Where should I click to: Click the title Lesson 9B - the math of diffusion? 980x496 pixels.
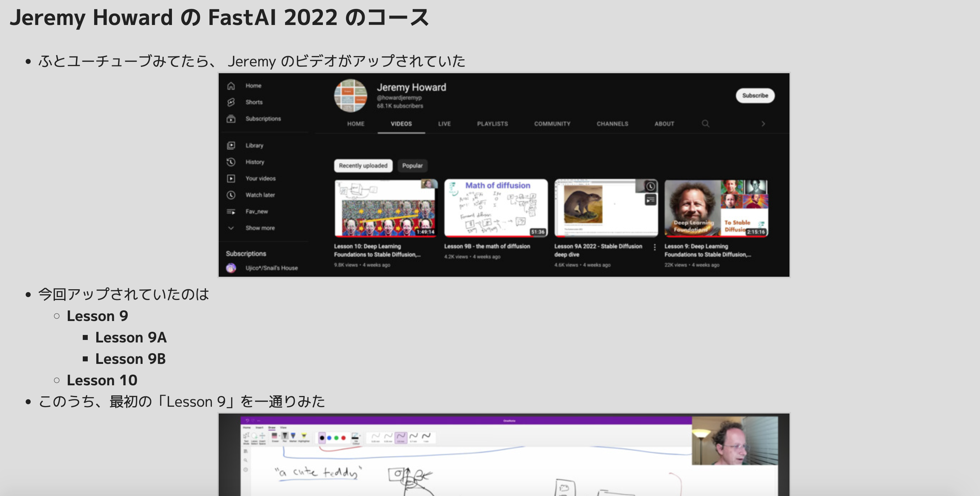487,246
